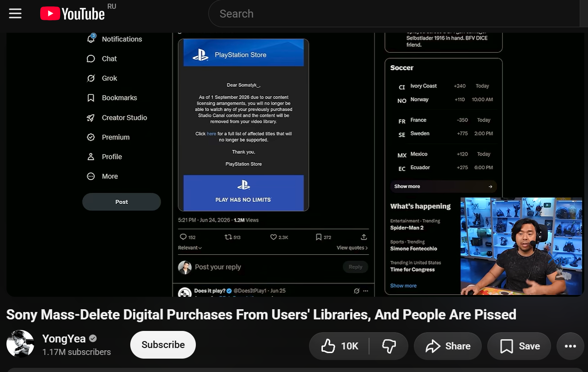Select the Bookmarks menu label
The width and height of the screenshot is (588, 372).
120,98
